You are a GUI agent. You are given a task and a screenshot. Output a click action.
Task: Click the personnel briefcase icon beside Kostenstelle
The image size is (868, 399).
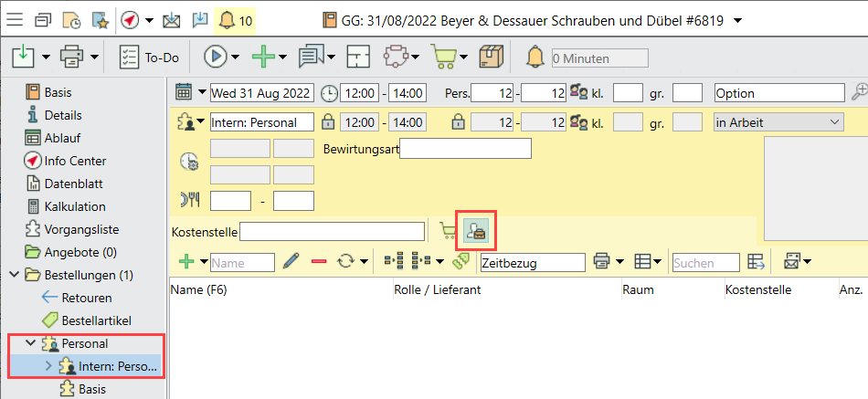coord(475,232)
